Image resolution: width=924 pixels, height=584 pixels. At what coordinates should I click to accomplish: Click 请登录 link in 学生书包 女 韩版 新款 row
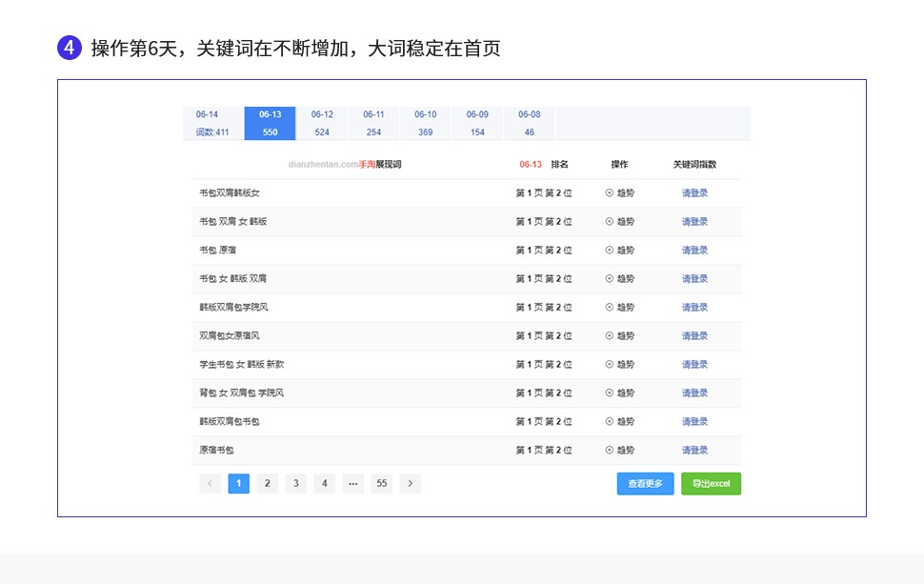coord(694,364)
